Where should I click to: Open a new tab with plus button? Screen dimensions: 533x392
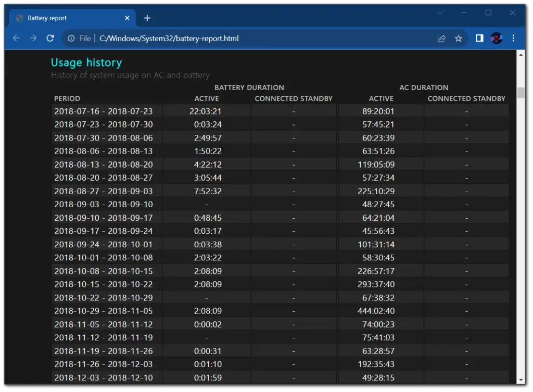(147, 18)
